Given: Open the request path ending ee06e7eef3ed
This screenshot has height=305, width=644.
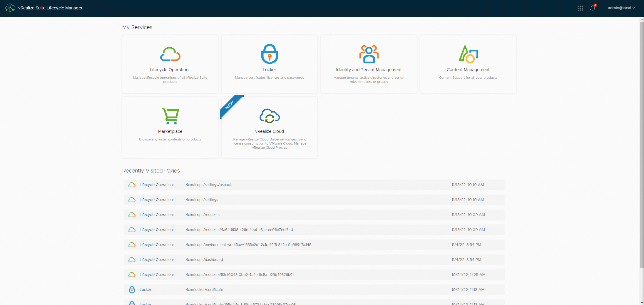Looking at the screenshot, I should coord(239,230).
